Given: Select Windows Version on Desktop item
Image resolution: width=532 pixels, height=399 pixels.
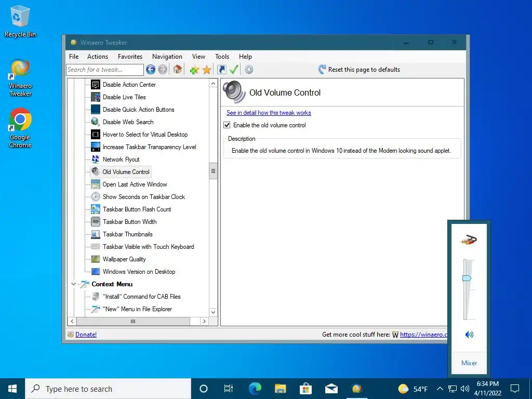Looking at the screenshot, I should click(139, 272).
